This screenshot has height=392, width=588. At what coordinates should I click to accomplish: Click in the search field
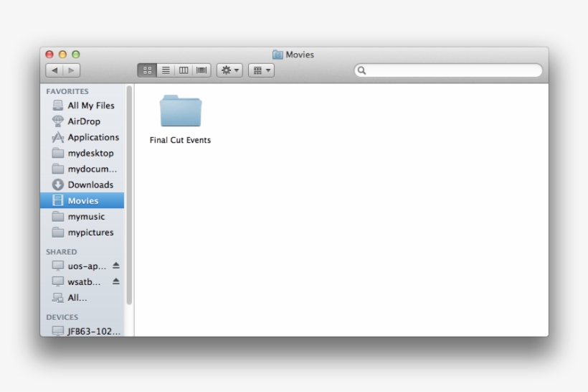(x=452, y=70)
